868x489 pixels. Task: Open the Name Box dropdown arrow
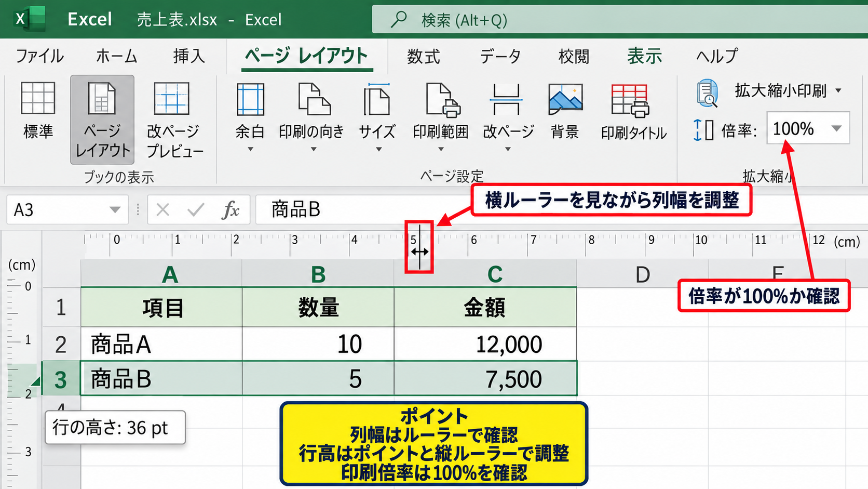click(115, 210)
